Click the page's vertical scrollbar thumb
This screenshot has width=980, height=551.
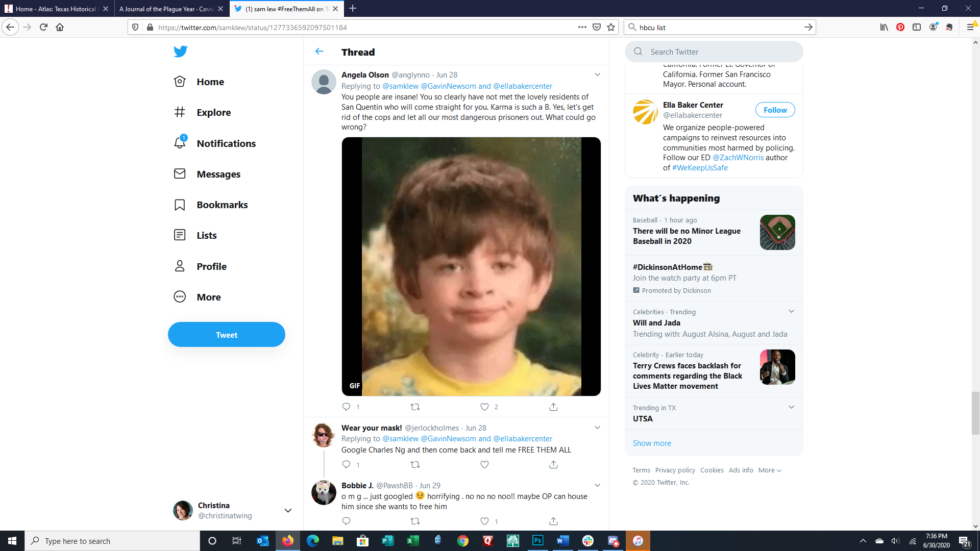tap(975, 413)
